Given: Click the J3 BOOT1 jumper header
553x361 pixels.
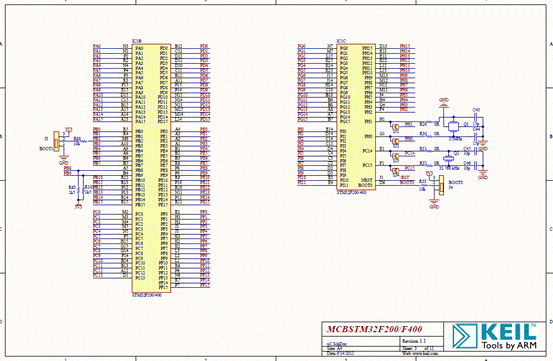Looking at the screenshot, I should (56, 141).
